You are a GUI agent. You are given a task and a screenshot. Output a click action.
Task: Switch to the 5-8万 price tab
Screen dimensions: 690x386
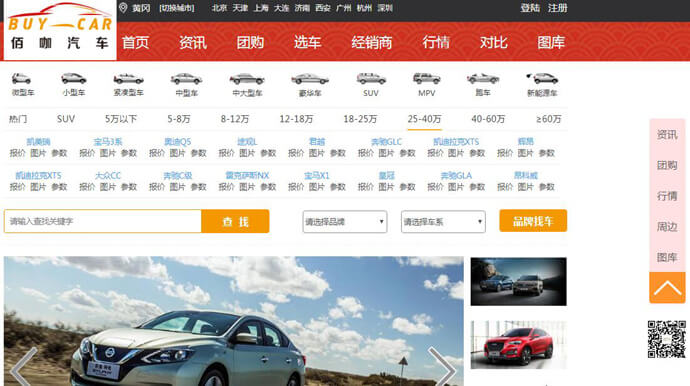pos(179,119)
